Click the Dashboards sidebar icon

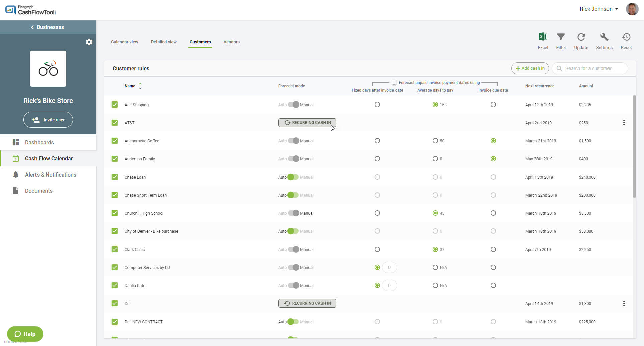click(x=16, y=142)
